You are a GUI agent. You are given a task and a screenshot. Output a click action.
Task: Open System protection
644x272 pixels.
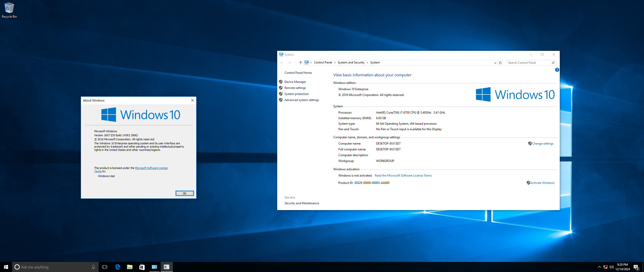tap(296, 94)
